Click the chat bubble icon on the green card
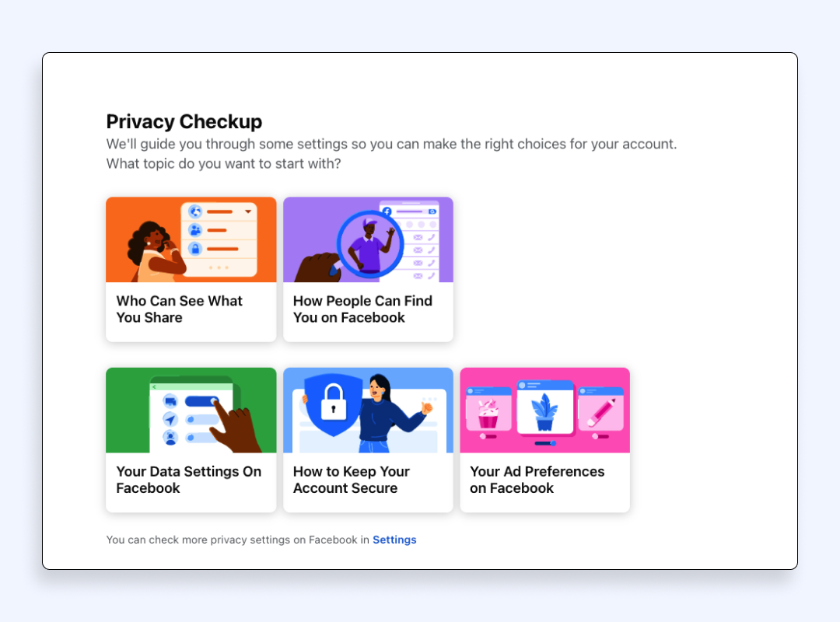 point(170,401)
